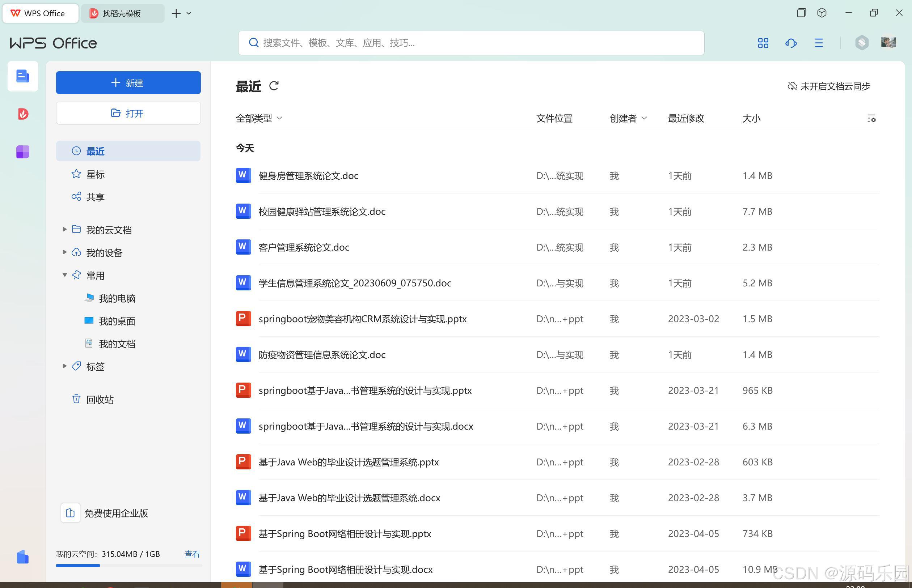The height and width of the screenshot is (588, 912).
Task: Click the 查看 link next to cloud space
Action: coord(192,554)
